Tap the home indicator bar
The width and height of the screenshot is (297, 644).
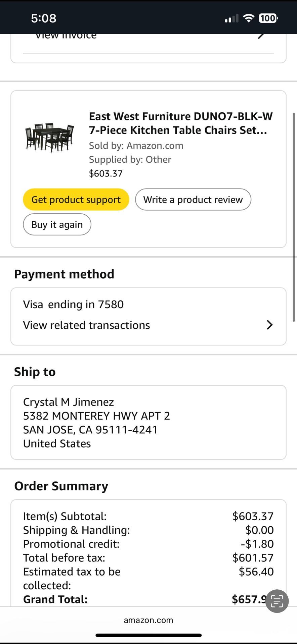[x=148, y=635]
